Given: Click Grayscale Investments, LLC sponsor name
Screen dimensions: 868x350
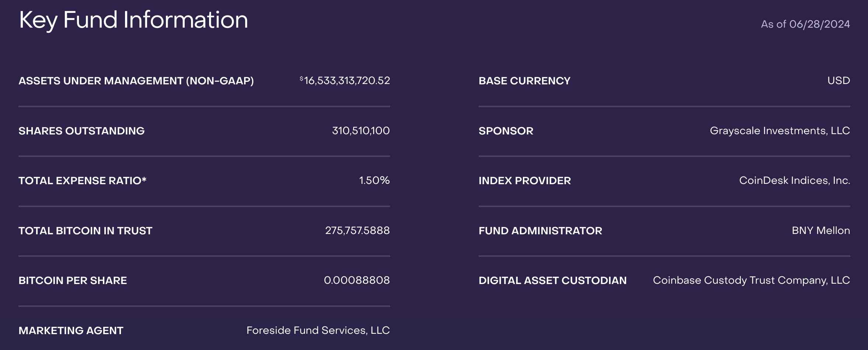Looking at the screenshot, I should (x=780, y=131).
